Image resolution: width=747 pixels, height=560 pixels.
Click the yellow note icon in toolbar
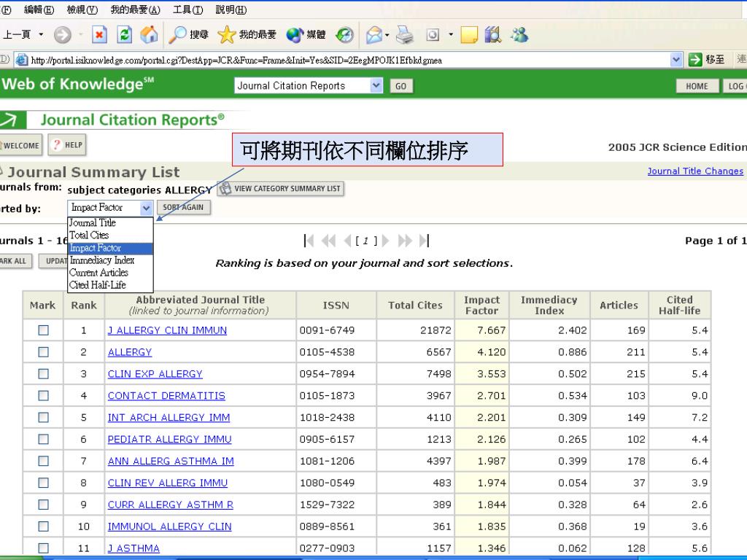(469, 35)
